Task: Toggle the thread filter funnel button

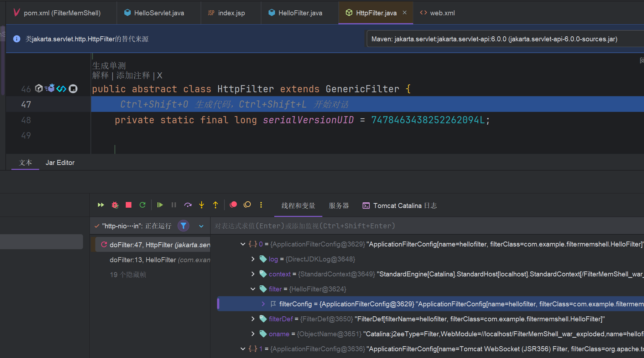Action: (183, 226)
